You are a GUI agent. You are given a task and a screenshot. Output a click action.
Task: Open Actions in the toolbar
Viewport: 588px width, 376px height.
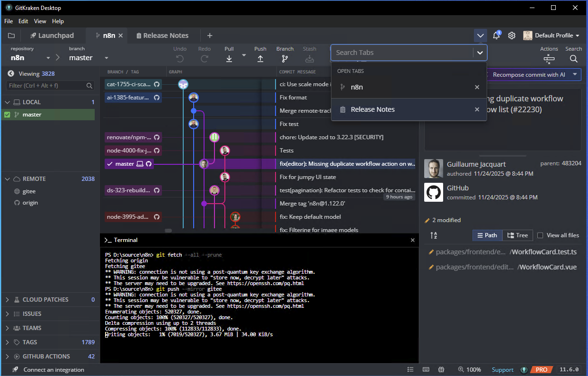click(x=549, y=59)
